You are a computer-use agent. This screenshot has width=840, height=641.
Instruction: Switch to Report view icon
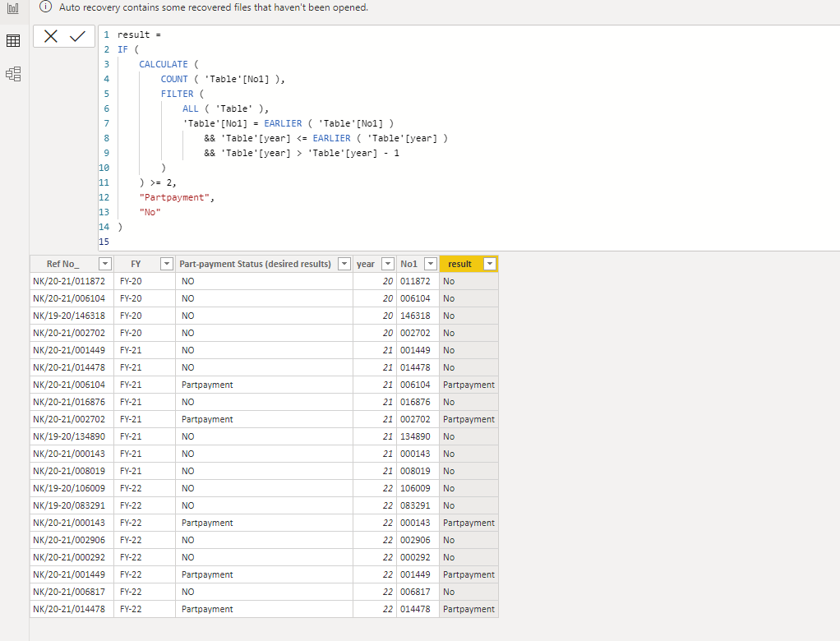(13, 8)
